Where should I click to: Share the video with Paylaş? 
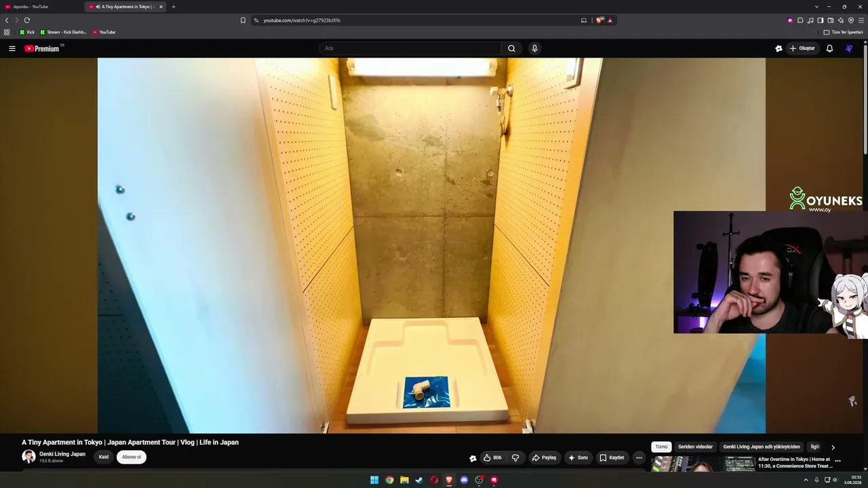(x=544, y=457)
